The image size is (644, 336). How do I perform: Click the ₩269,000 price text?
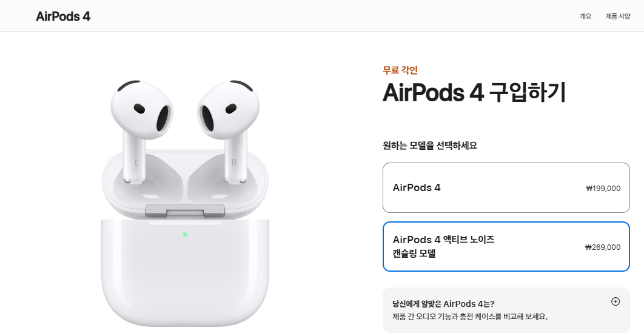pos(603,247)
